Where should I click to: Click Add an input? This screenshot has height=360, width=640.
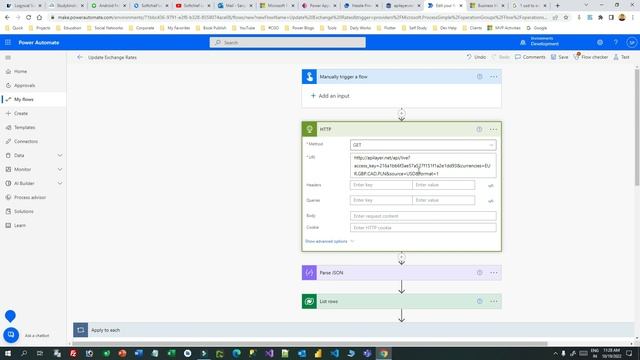(330, 96)
